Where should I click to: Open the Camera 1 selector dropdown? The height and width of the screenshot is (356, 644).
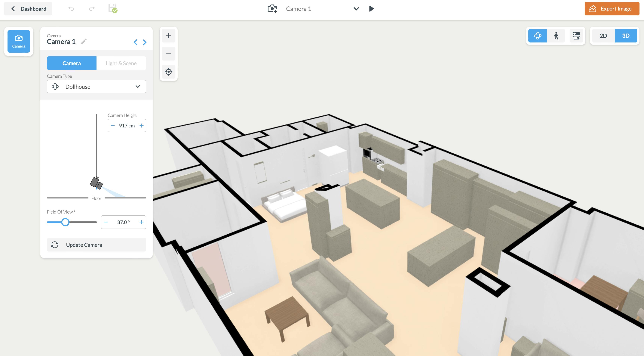point(356,9)
